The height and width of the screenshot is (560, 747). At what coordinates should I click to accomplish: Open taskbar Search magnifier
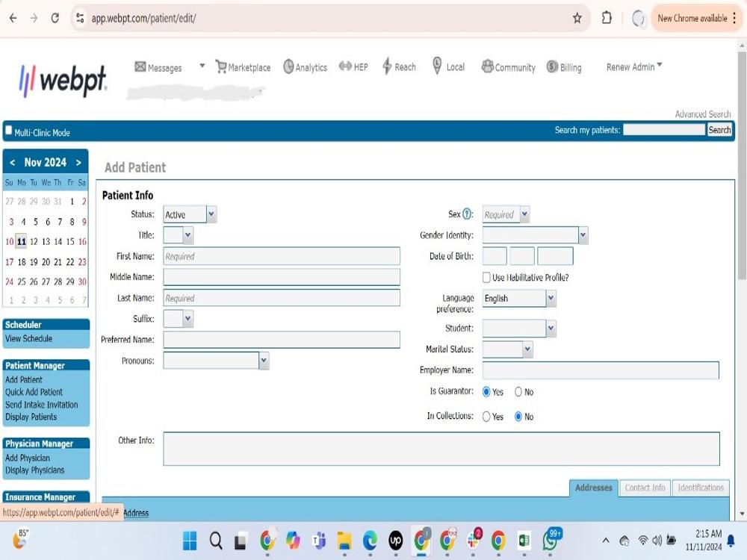[216, 541]
